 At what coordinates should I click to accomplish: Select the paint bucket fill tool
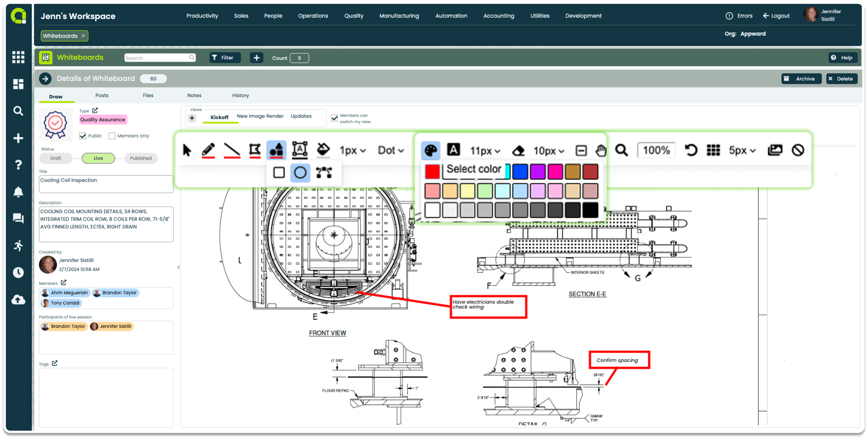click(x=323, y=150)
